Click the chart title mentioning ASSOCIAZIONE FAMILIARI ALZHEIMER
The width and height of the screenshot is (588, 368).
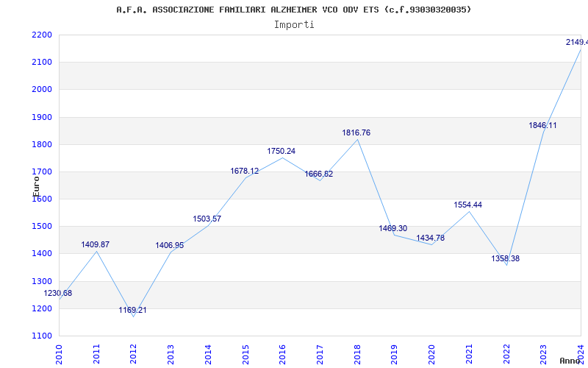point(293,10)
